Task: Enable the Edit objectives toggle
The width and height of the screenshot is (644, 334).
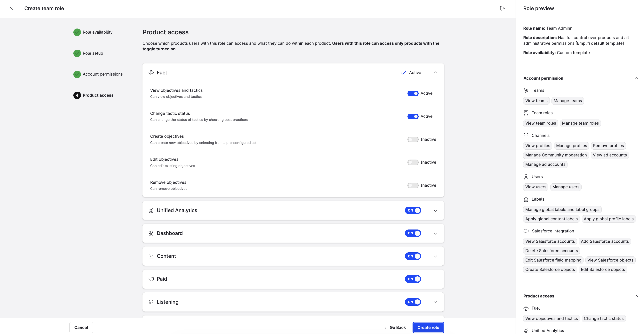Action: (413, 162)
